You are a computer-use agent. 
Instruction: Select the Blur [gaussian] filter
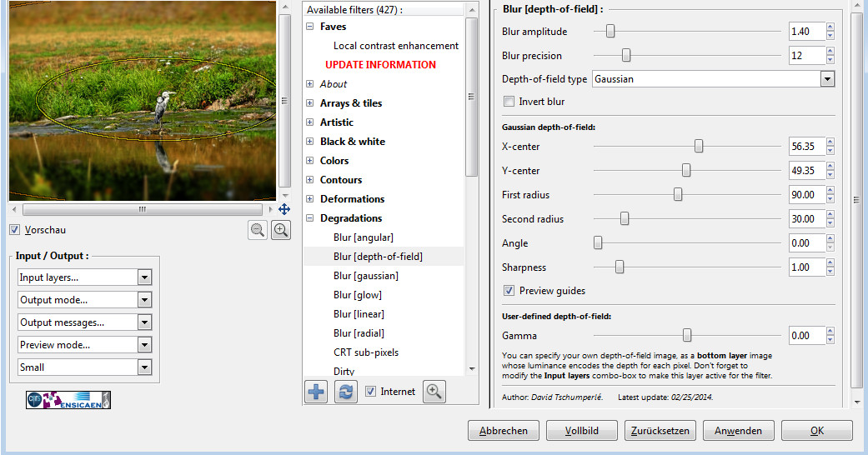365,276
